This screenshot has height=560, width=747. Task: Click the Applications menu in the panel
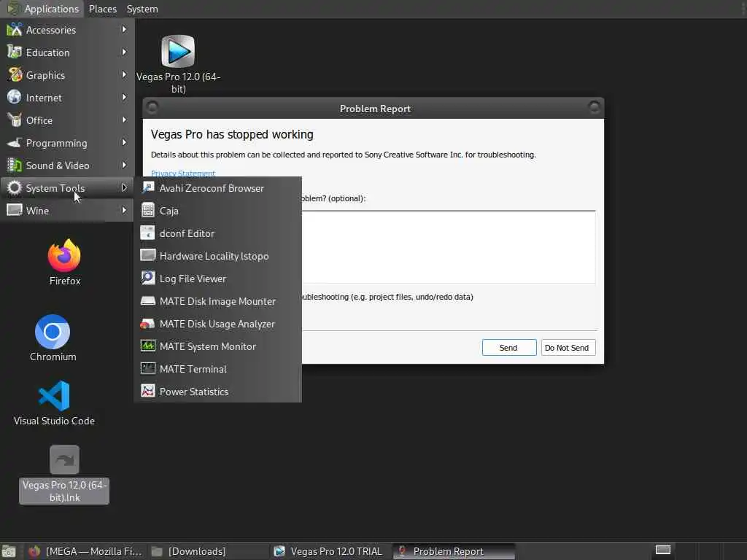point(43,9)
